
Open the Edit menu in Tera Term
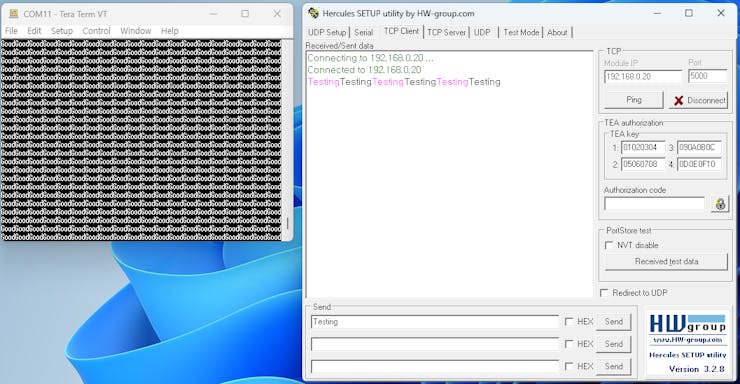click(34, 31)
